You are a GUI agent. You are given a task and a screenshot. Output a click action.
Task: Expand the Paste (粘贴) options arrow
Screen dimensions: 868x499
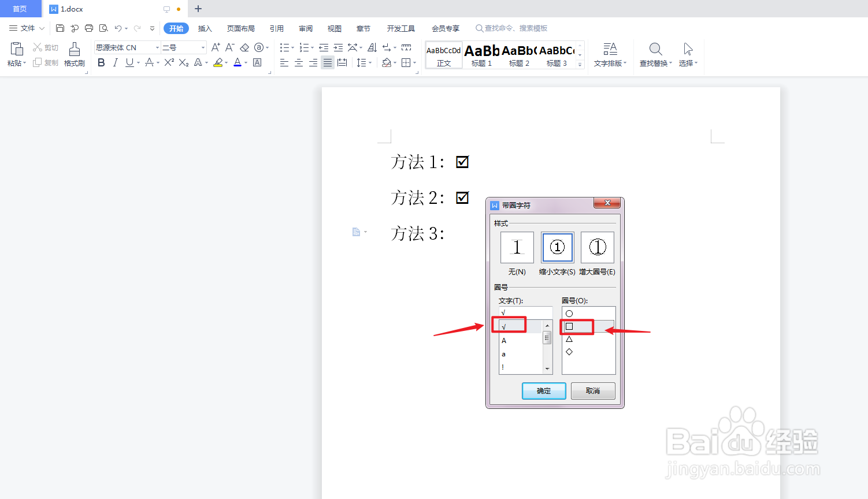(x=25, y=63)
